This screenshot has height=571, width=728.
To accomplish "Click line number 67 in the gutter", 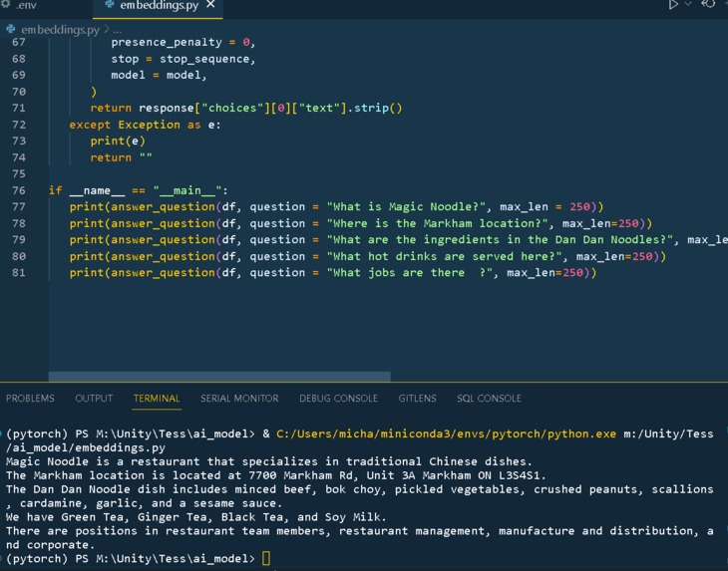I will pyautogui.click(x=19, y=42).
